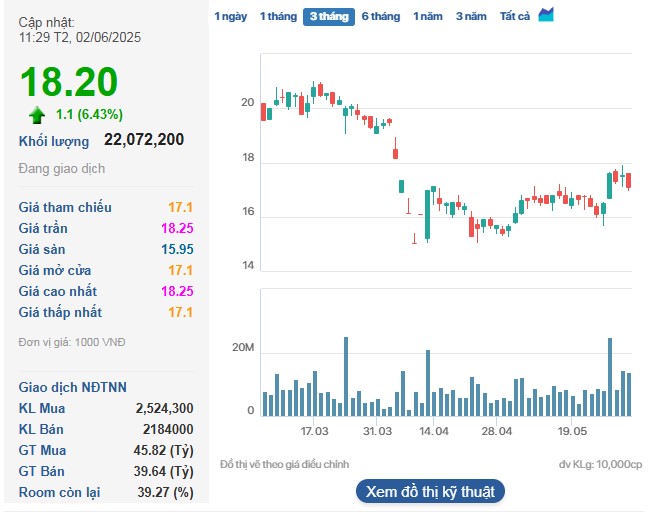Click the Giá trần label
This screenshot has width=672, height=522.
click(43, 228)
